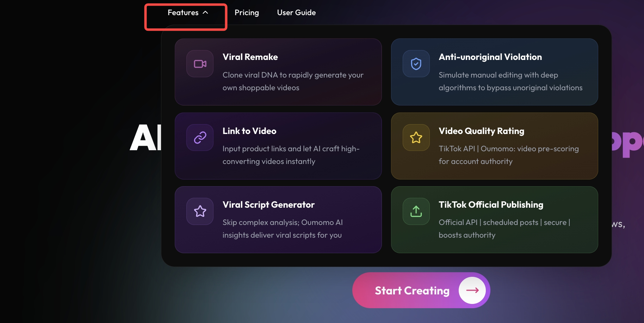Click the Anti-unoriginal Violation shield icon
This screenshot has width=644, height=323.
[416, 64]
